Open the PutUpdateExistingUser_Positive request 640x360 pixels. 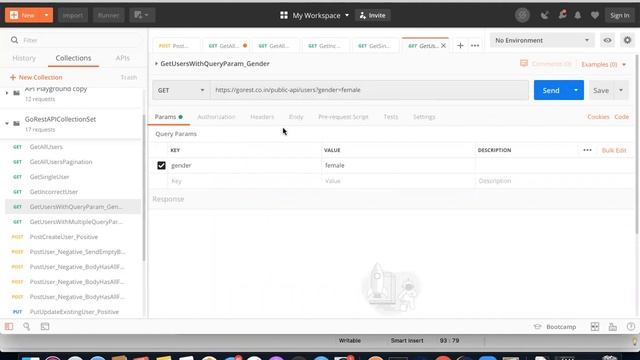[x=74, y=312]
